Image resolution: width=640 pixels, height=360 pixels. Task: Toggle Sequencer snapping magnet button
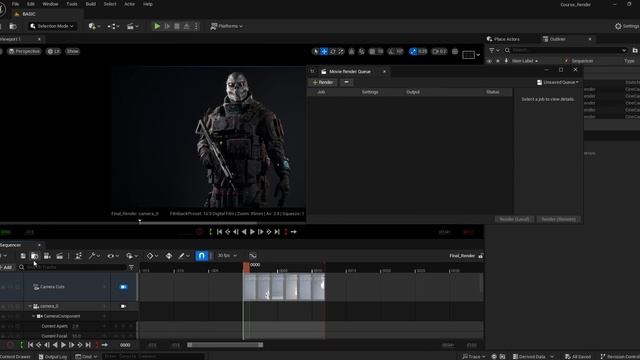coord(202,256)
